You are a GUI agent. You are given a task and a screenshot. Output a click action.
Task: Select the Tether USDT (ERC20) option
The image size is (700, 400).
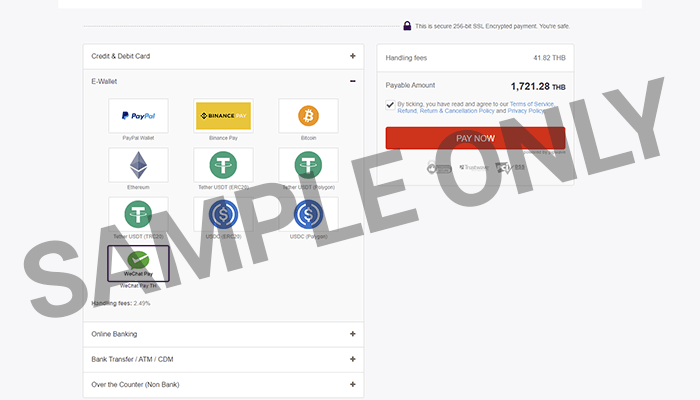pyautogui.click(x=223, y=165)
